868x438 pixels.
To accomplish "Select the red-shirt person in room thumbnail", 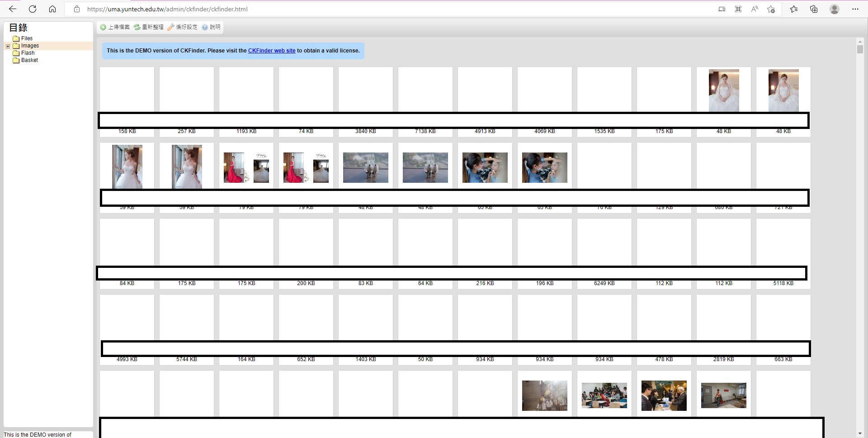I will [x=724, y=395].
